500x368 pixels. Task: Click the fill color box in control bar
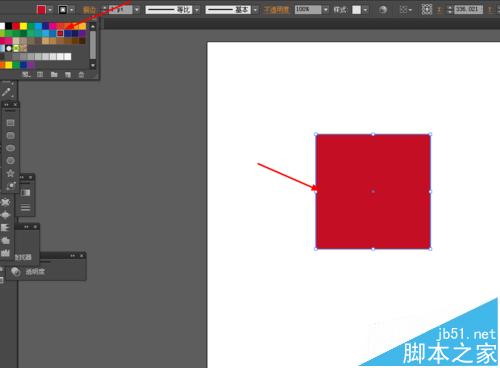(41, 10)
